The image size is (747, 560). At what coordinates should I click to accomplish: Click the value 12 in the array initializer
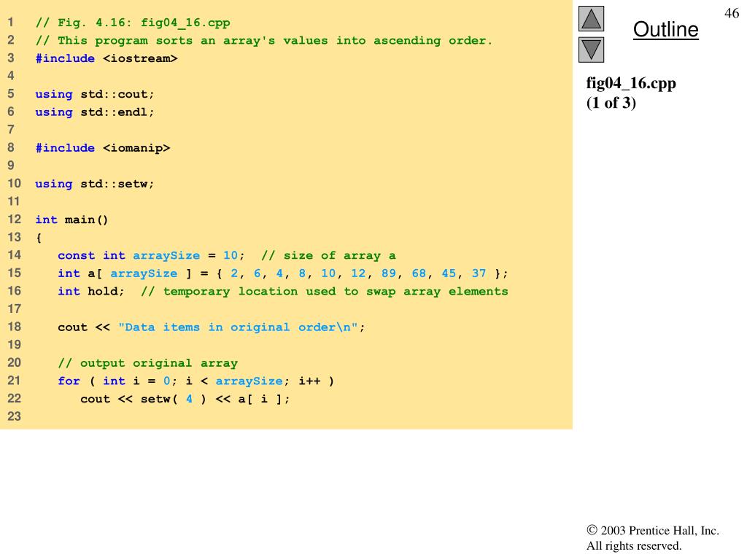pyautogui.click(x=358, y=273)
